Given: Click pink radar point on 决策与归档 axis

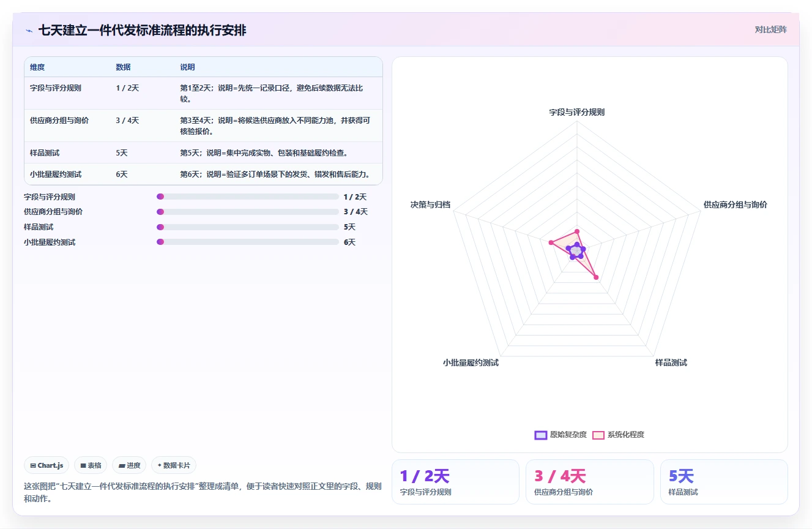Looking at the screenshot, I should click(551, 242).
